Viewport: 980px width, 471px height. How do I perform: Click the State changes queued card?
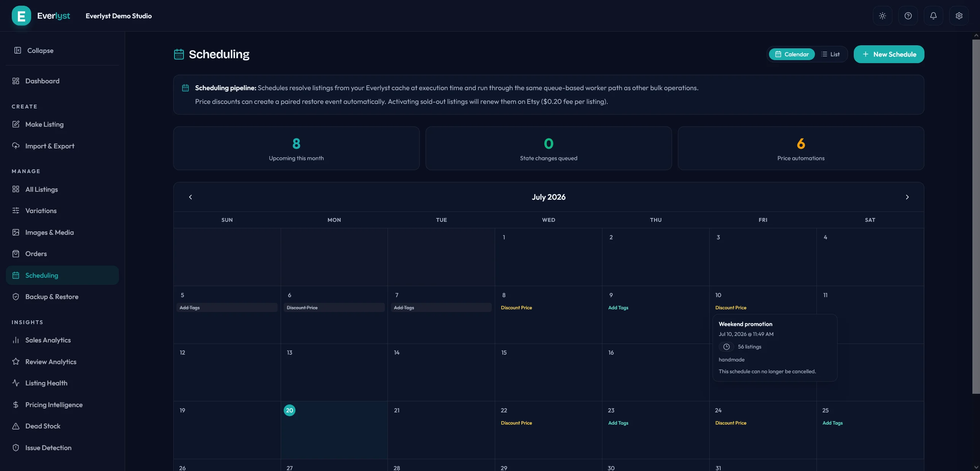coord(549,148)
